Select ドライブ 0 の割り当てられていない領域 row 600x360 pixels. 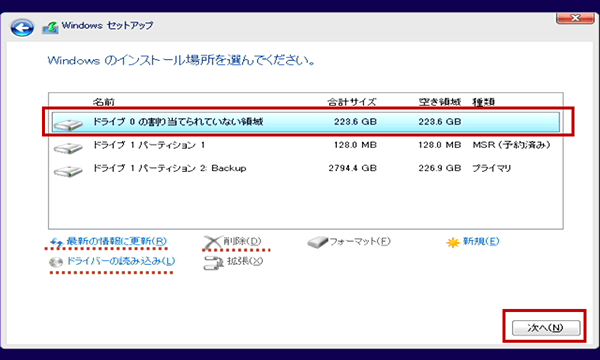click(x=306, y=122)
